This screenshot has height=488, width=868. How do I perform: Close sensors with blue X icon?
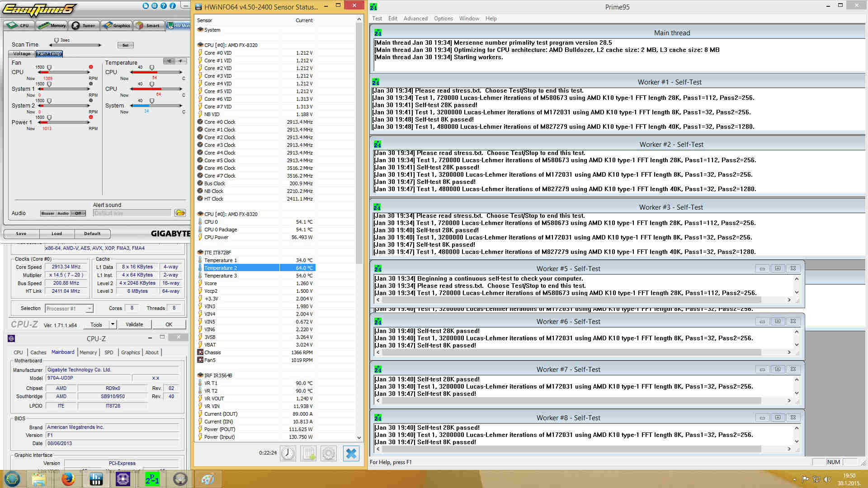[x=351, y=453]
